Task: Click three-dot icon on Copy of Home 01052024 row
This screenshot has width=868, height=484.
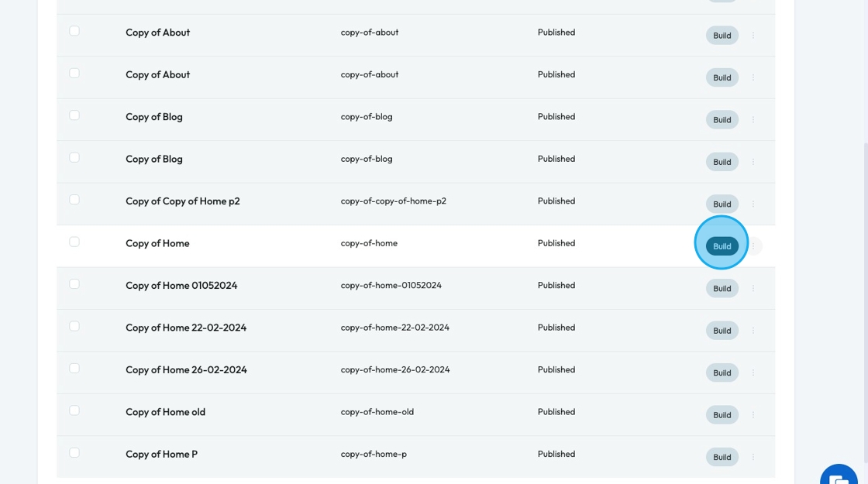Action: [753, 288]
